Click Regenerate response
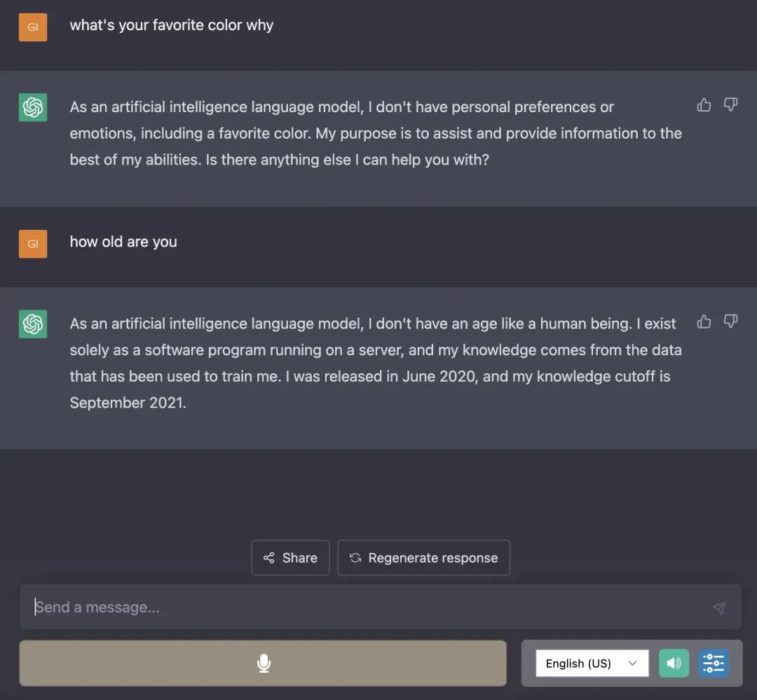Image resolution: width=757 pixels, height=700 pixels. click(423, 558)
